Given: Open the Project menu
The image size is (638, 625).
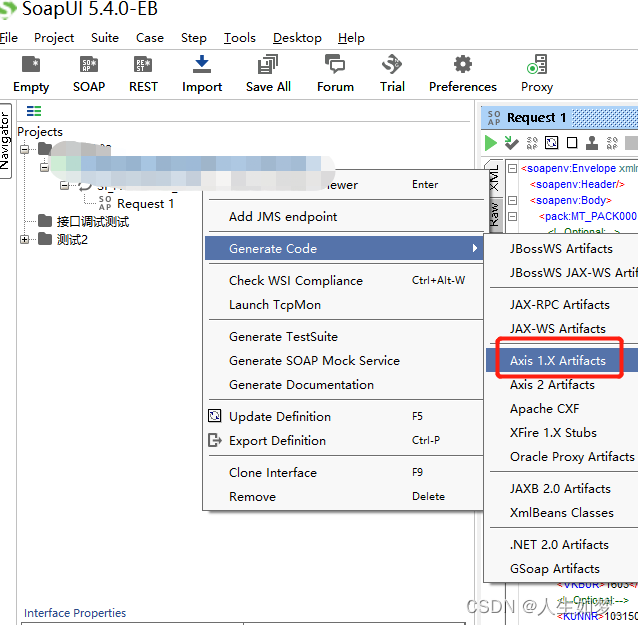Looking at the screenshot, I should [54, 38].
